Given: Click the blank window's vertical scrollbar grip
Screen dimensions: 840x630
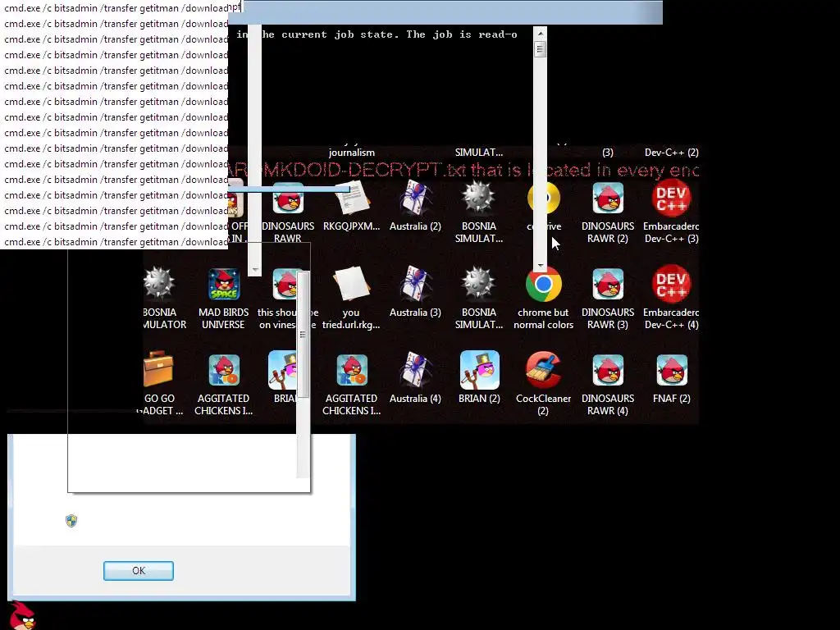Looking at the screenshot, I should [303, 335].
